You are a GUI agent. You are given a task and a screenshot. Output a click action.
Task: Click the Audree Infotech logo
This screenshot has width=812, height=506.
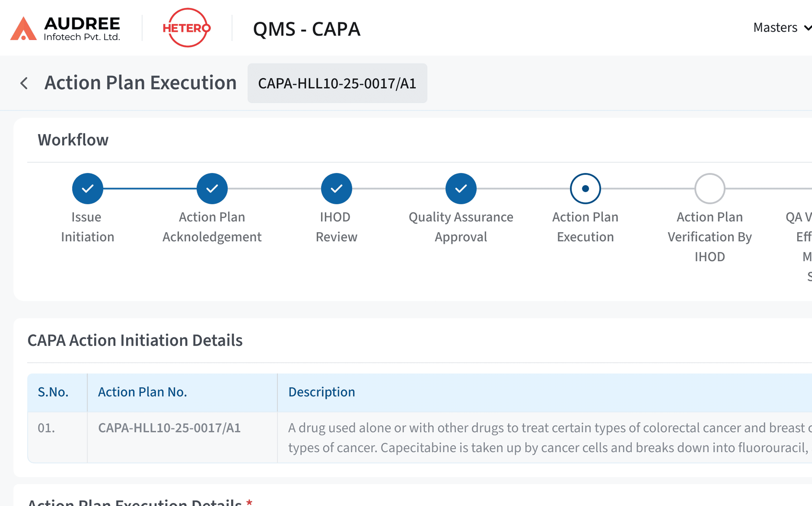pyautogui.click(x=66, y=28)
